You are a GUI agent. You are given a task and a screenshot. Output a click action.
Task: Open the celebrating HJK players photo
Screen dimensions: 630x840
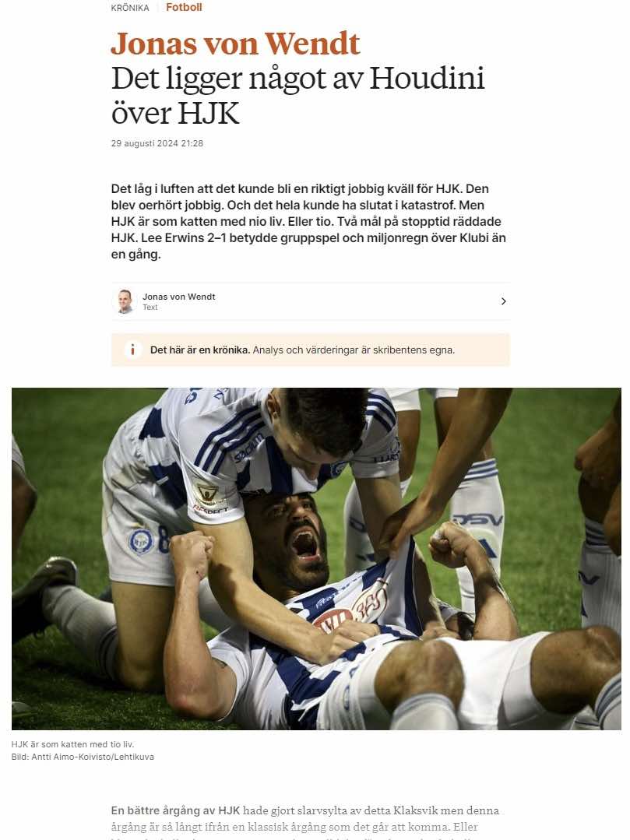pos(316,558)
